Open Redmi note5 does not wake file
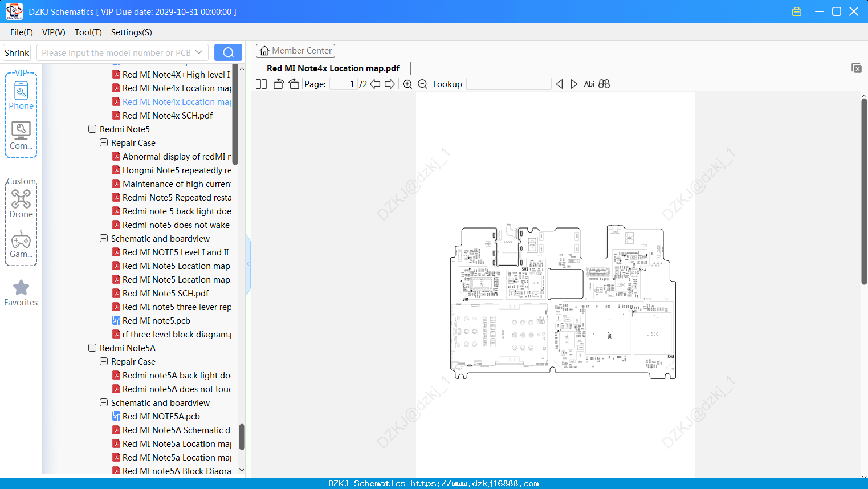Screen dimensions: 868x489 tap(171, 225)
